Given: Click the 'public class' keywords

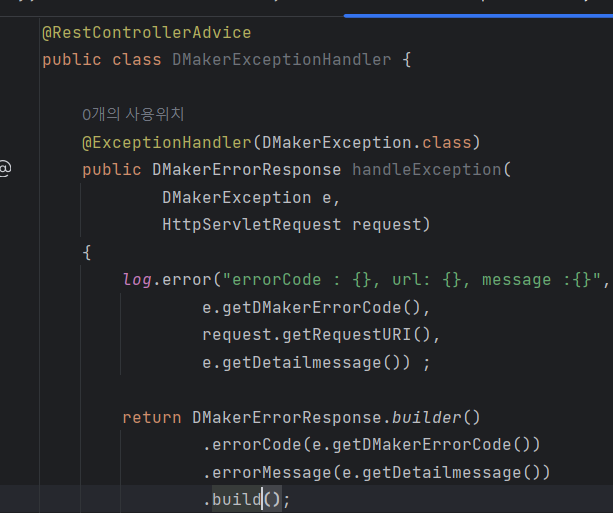Looking at the screenshot, I should 102,60.
